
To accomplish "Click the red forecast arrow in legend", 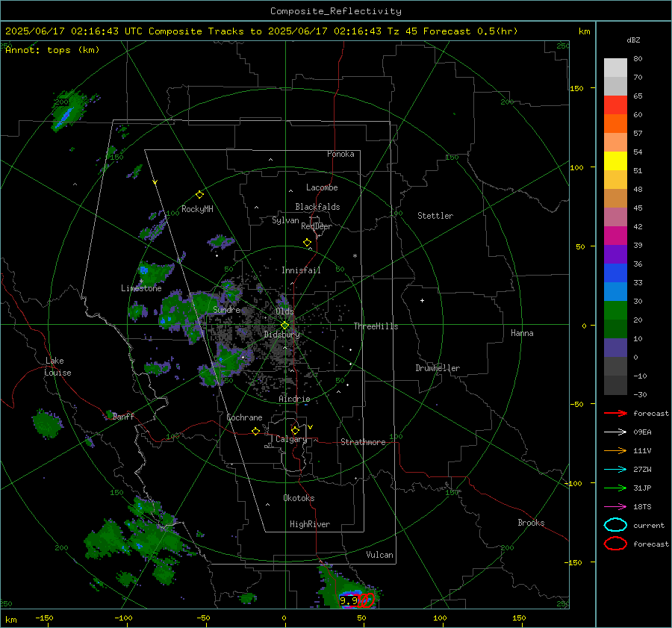I will point(615,413).
